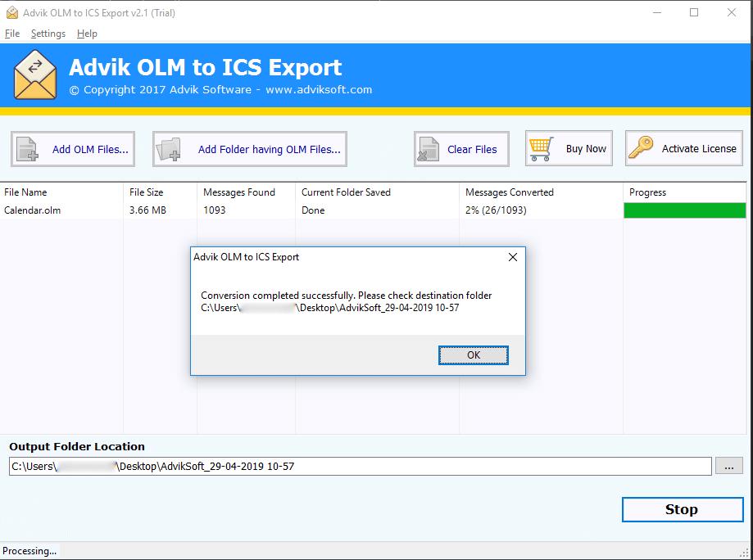Minimize the Advik main window
The image size is (753, 560).
tap(657, 13)
